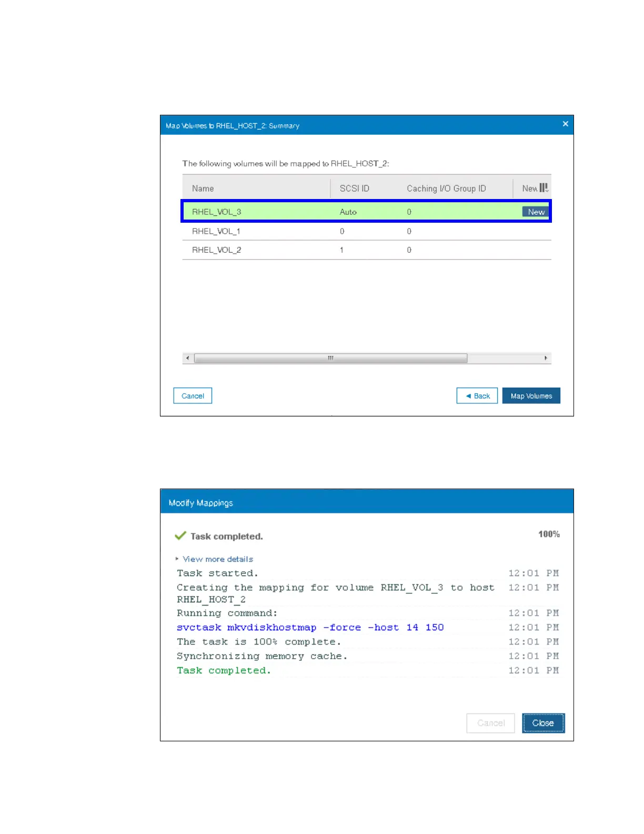
Task: Close the Map Volumes summary dialog with X
Action: [565, 124]
